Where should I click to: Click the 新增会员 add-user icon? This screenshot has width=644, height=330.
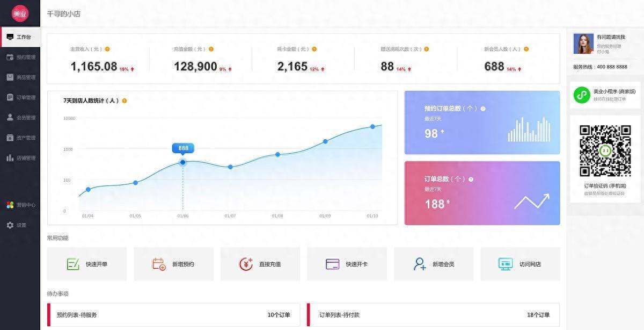420,264
